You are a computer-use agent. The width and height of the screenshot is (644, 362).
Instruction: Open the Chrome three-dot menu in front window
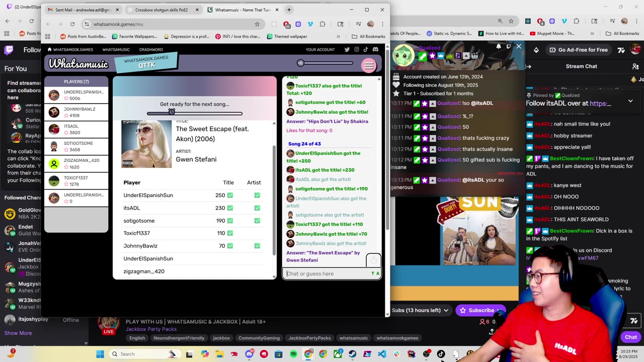click(382, 24)
